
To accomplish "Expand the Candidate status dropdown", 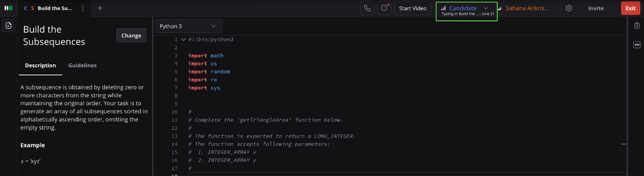I will click(x=485, y=8).
